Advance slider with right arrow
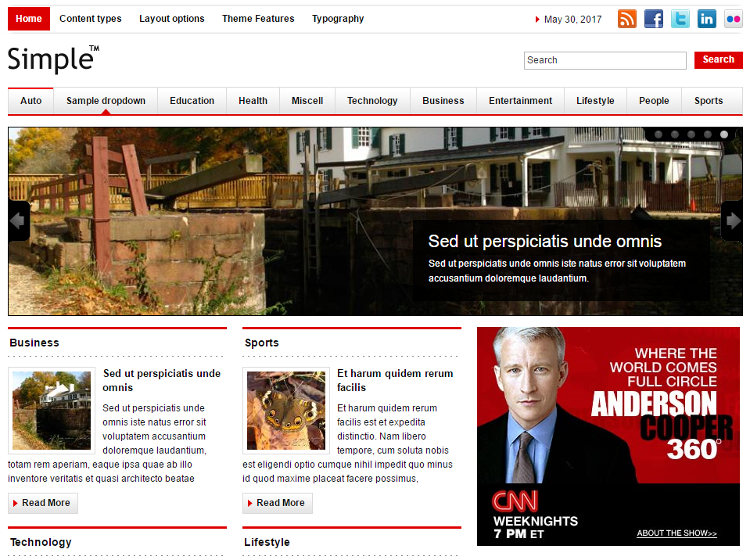 (732, 220)
